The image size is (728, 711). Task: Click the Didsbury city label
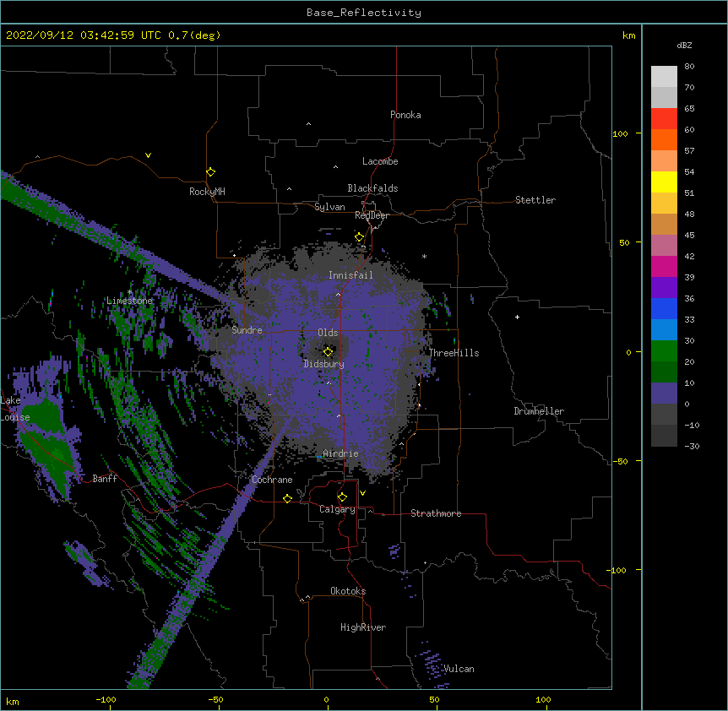click(324, 364)
